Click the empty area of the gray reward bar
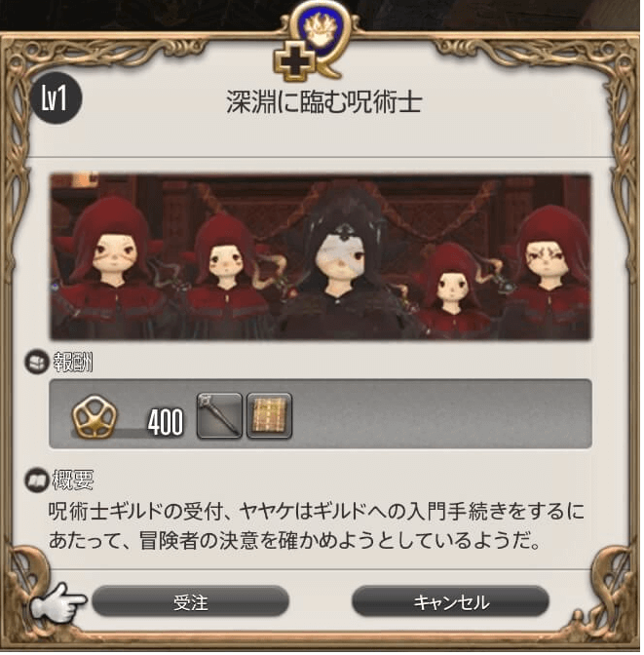Viewport: 644px width, 655px height. (442, 414)
